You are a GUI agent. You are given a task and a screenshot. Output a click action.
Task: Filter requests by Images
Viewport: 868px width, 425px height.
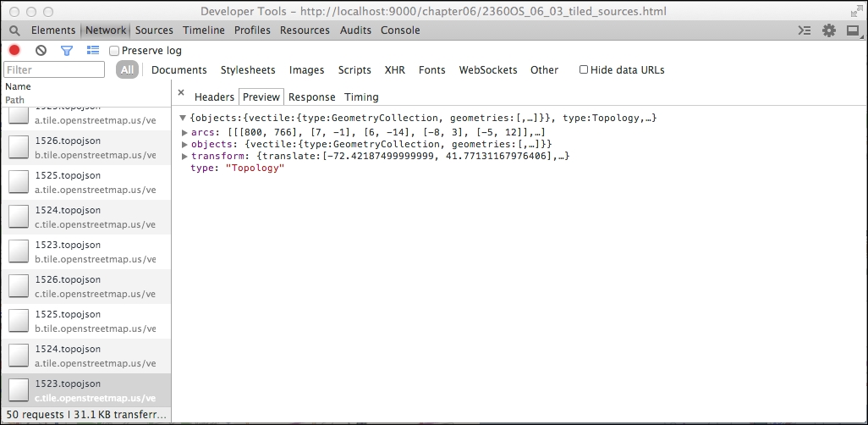[x=307, y=69]
